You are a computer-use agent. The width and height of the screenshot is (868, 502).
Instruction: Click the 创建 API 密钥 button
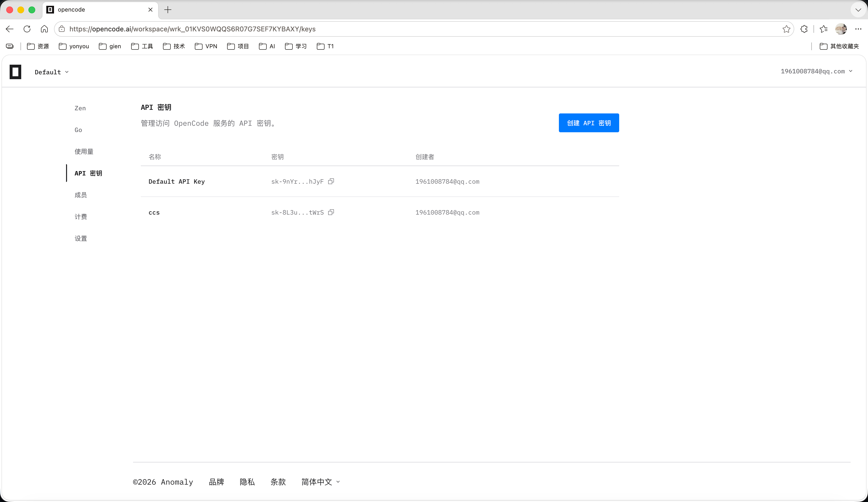coord(589,123)
